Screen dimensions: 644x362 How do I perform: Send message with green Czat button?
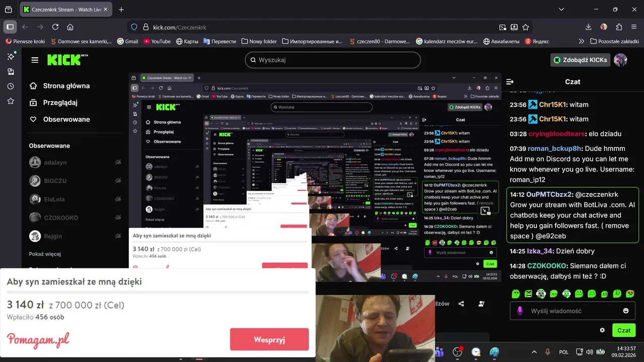point(624,330)
